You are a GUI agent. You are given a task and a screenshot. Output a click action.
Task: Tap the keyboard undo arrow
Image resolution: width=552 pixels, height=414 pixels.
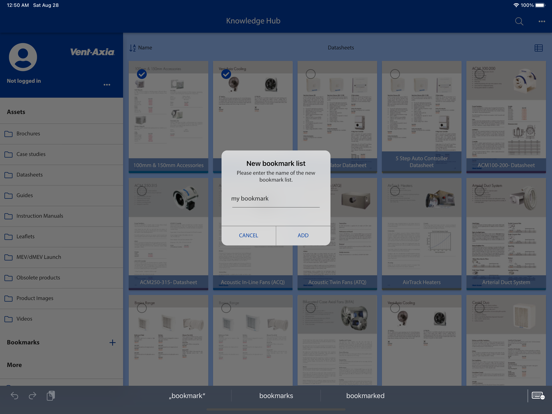(14, 396)
